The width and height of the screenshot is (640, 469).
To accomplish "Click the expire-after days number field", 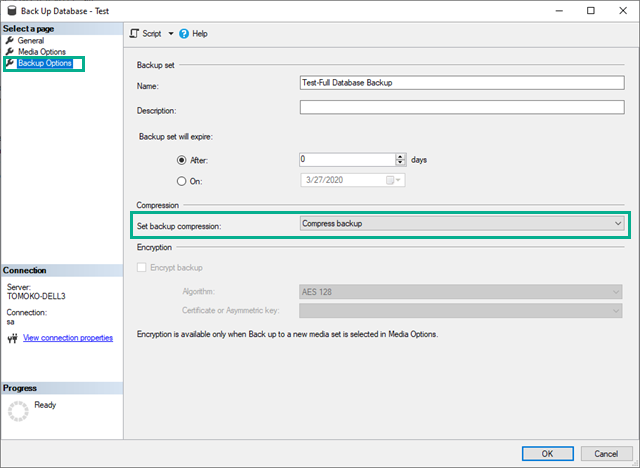I will click(347, 159).
